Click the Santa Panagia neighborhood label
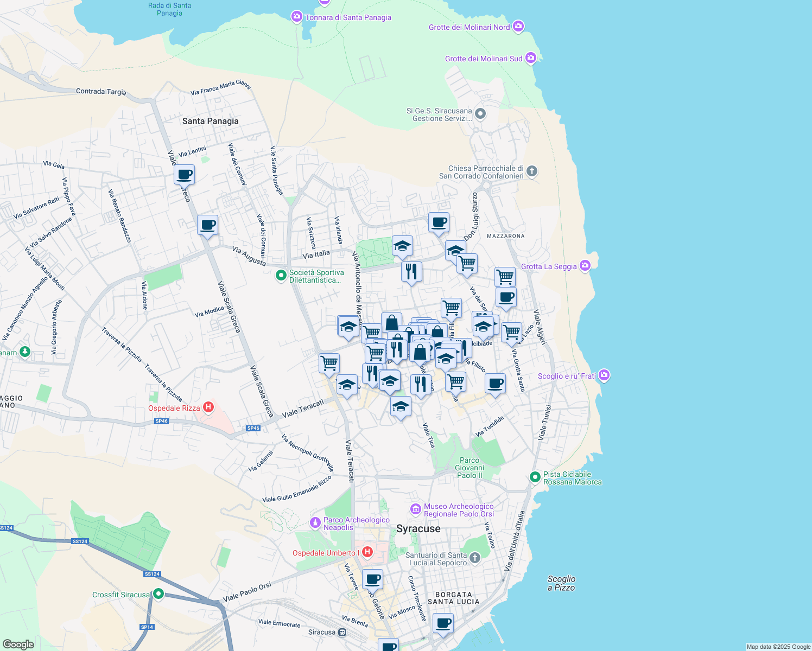The height and width of the screenshot is (651, 812). (x=211, y=121)
